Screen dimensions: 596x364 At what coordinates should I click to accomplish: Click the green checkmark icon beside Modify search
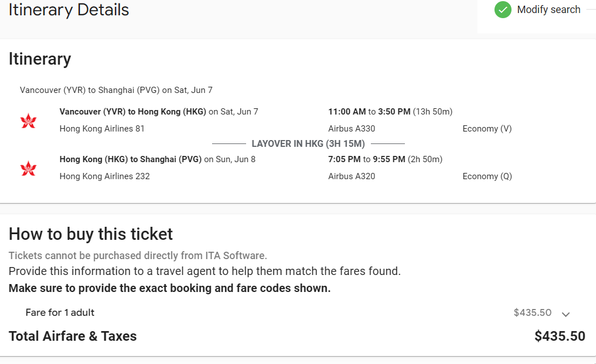click(502, 10)
